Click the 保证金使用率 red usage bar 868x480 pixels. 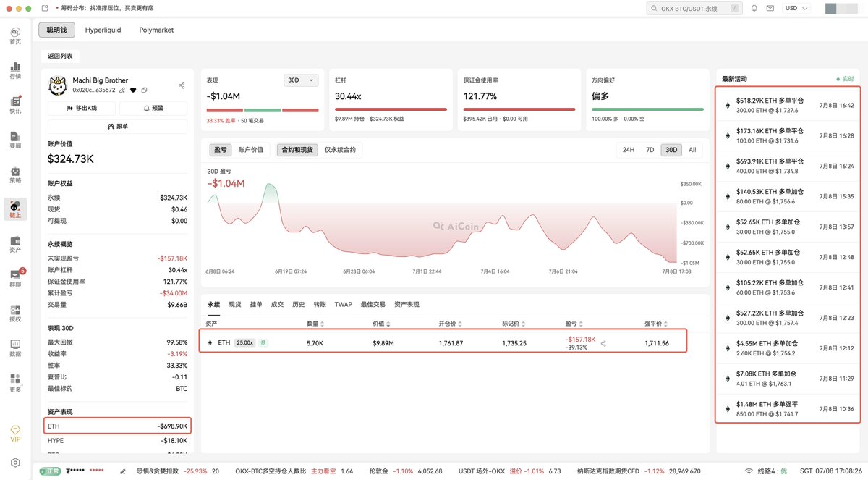519,110
